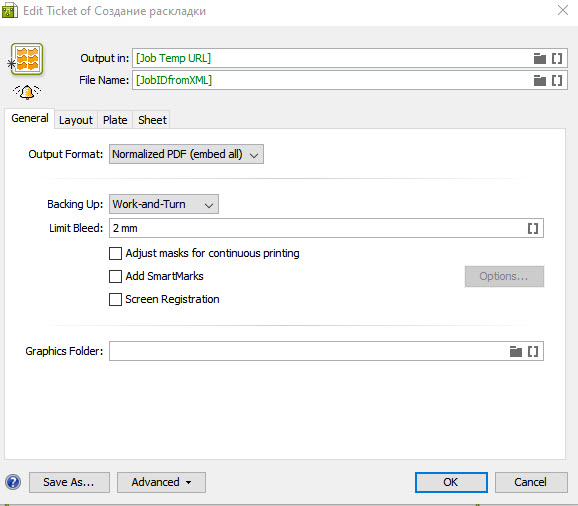This screenshot has height=506, width=578.
Task: Insert SmartName in Output in field
Action: pos(557,58)
